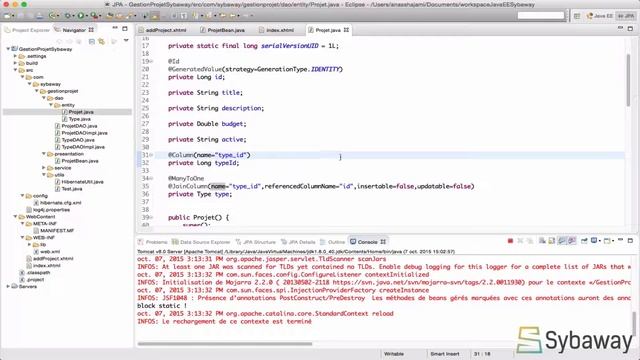Image resolution: width=640 pixels, height=360 pixels.
Task: Expand the Servers project
Action: pyautogui.click(x=8, y=286)
